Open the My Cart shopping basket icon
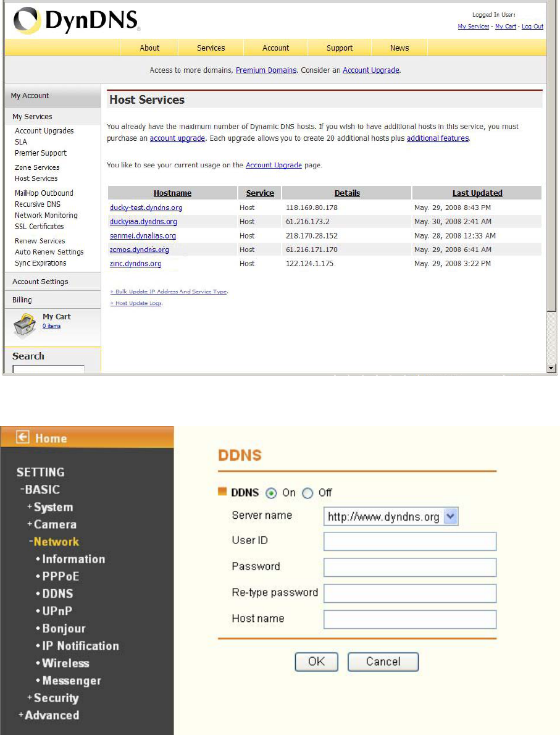Image resolution: width=560 pixels, height=735 pixels. tap(24, 325)
